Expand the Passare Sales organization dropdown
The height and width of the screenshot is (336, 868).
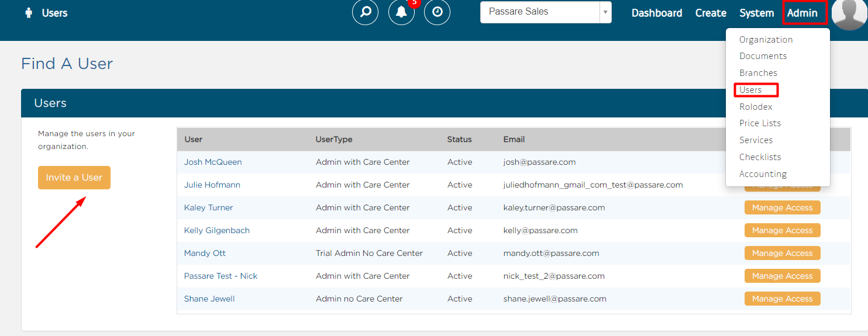[x=546, y=12]
